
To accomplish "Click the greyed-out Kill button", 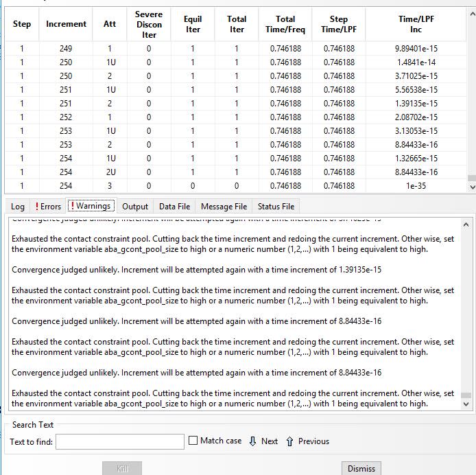I will coord(122,468).
